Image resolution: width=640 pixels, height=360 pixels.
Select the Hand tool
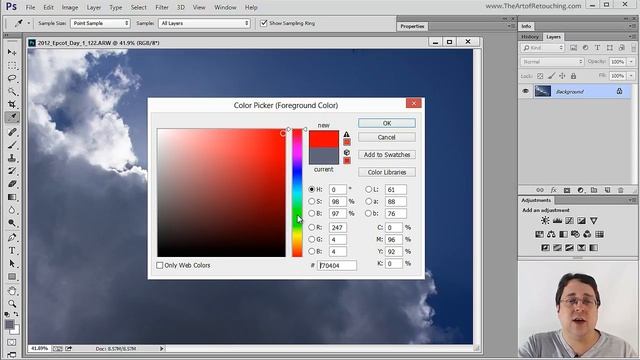coord(12,291)
